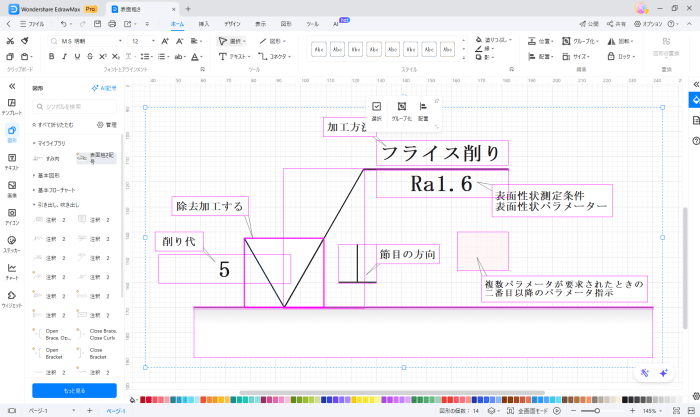This screenshot has height=417, width=700.
Task: Click the グループ化 icon in floating toolbar
Action: 402,111
